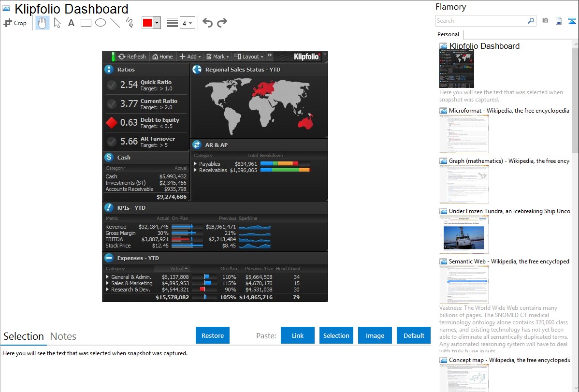Screen dimensions: 579x392
Task: Switch to the Selection tab
Action: tap(24, 336)
